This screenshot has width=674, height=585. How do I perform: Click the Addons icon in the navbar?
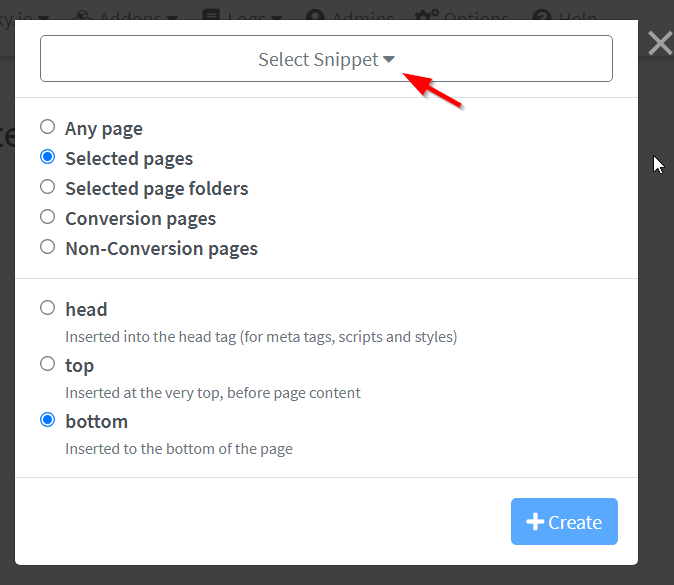(x=83, y=16)
